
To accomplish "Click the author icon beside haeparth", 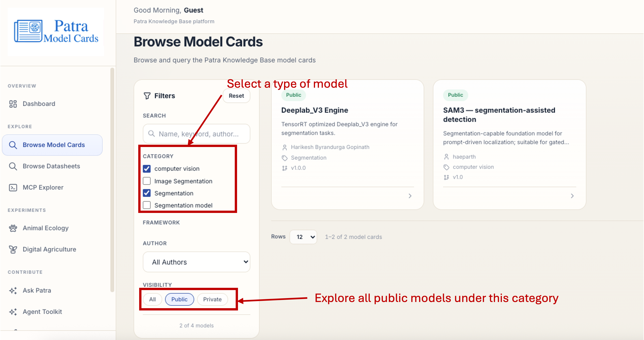I will click(x=446, y=157).
